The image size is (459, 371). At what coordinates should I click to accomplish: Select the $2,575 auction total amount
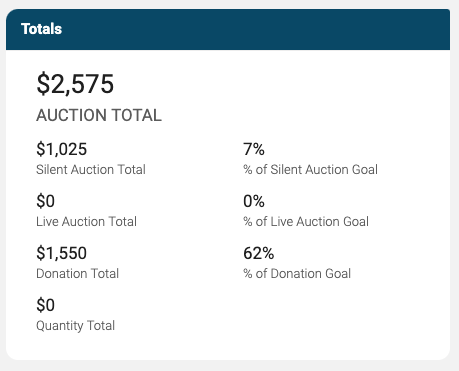tap(75, 84)
